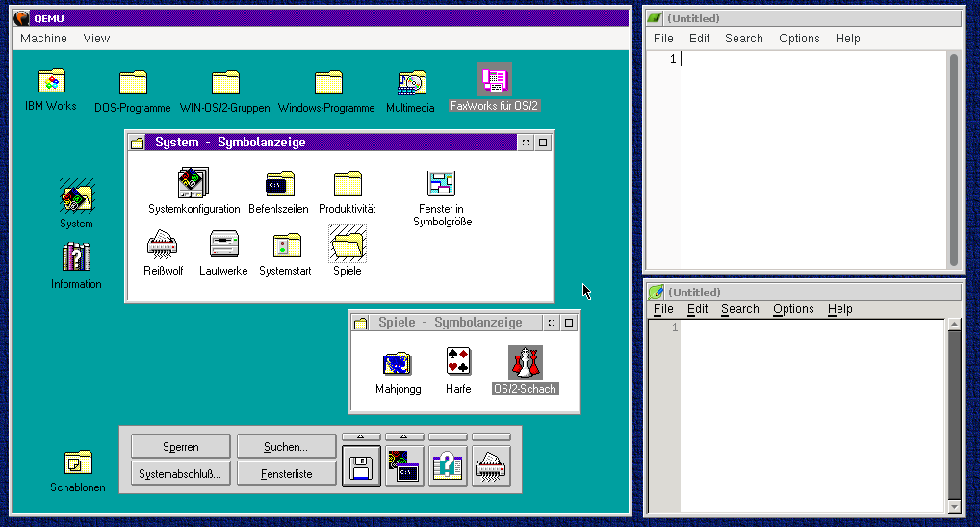Click the command prompt icon on the launchpad

[x=404, y=466]
